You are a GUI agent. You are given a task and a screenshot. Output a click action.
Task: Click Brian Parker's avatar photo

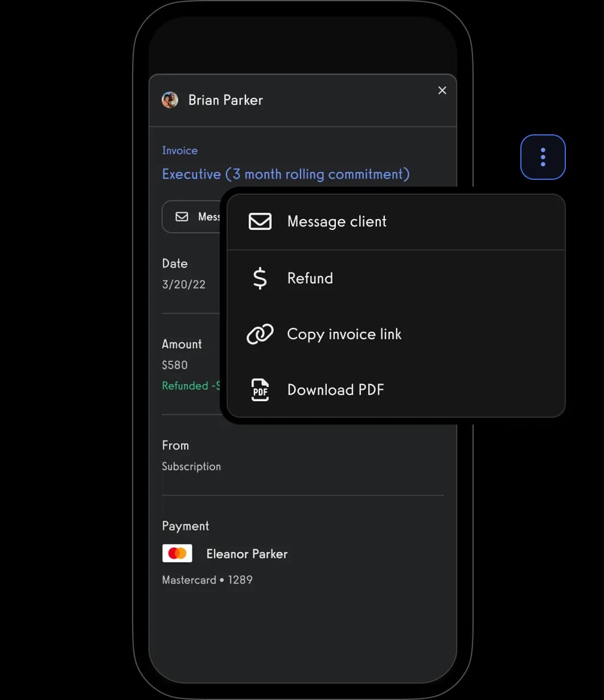170,100
